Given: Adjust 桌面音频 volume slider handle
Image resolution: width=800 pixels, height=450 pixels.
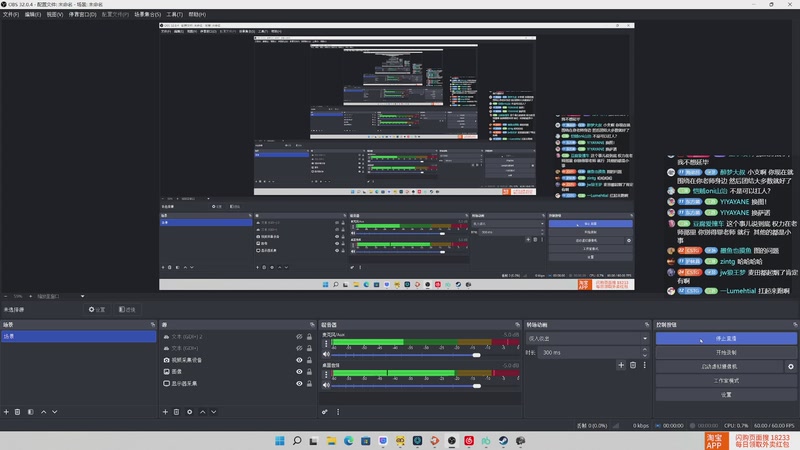Looking at the screenshot, I should 477,386.
